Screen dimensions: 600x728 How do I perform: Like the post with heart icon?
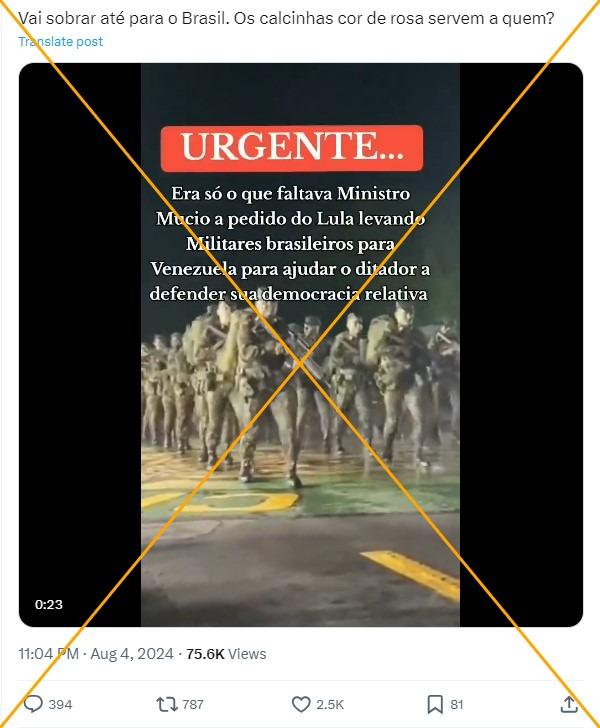[x=301, y=704]
